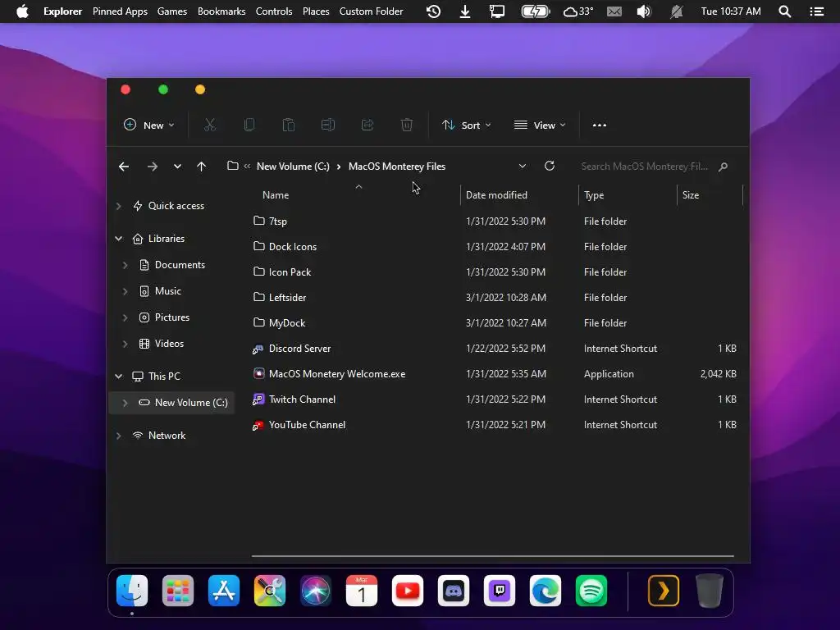Click the downloads arrow in menu bar

(x=465, y=11)
